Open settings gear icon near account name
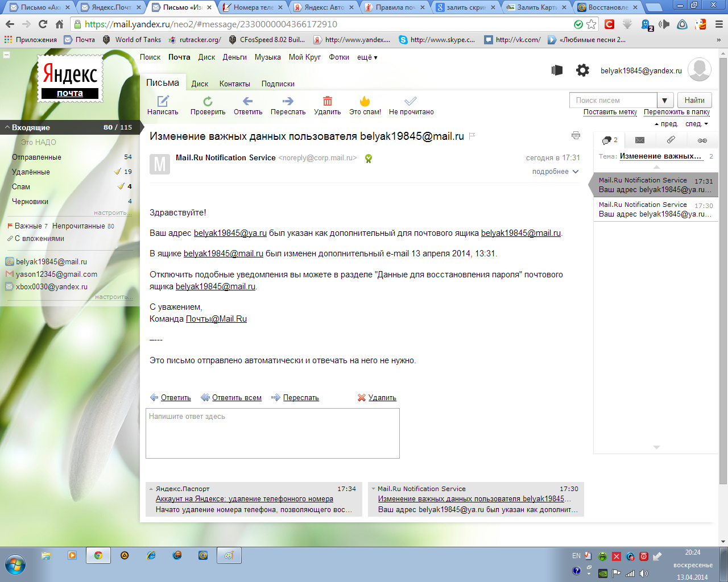Viewport: 728px width, 582px height. pyautogui.click(x=582, y=70)
